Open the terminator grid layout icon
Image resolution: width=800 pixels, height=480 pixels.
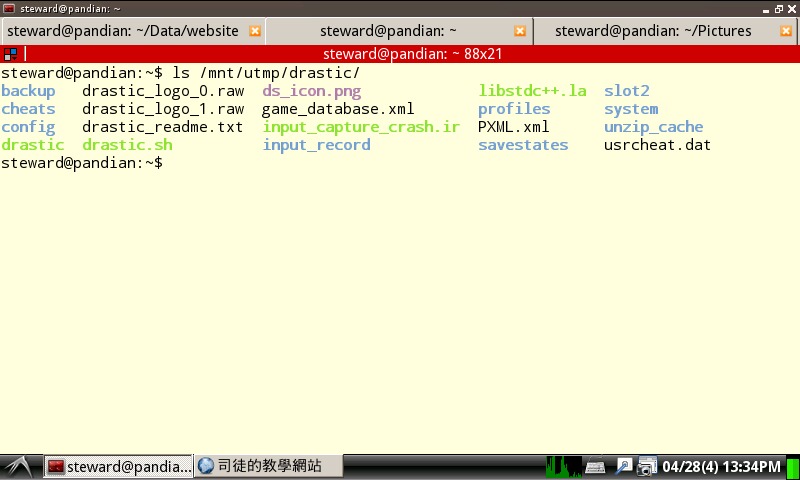click(x=10, y=54)
